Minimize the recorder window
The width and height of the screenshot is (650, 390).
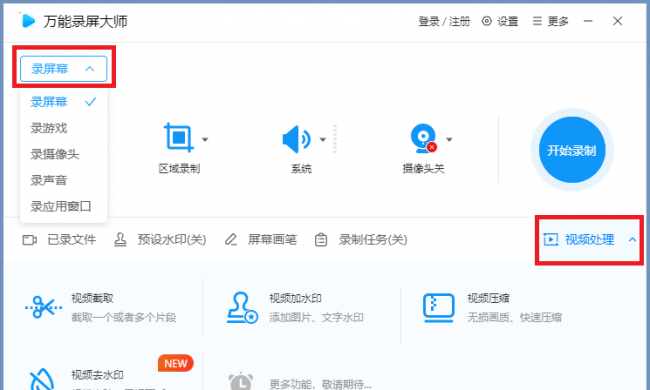tap(588, 21)
